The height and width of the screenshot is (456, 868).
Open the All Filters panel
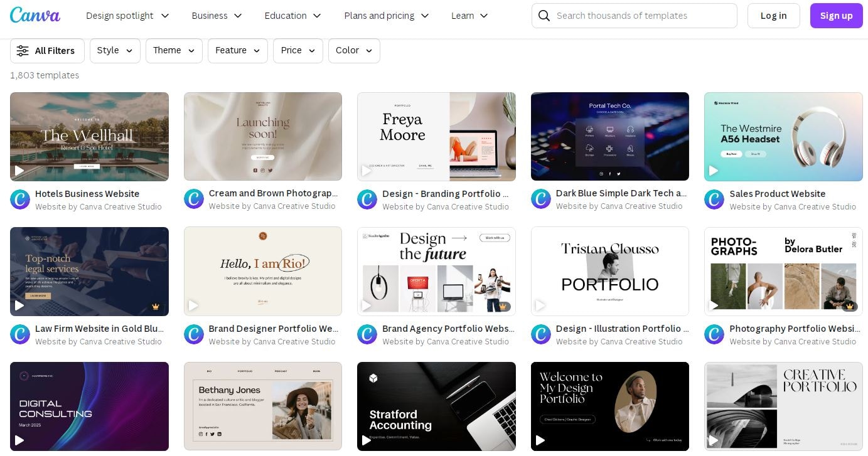(47, 50)
